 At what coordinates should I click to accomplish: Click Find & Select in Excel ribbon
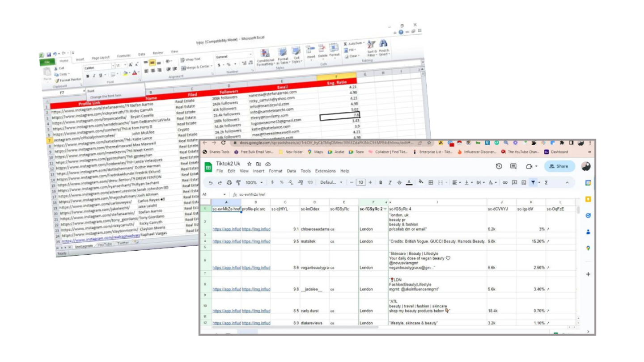coord(384,47)
